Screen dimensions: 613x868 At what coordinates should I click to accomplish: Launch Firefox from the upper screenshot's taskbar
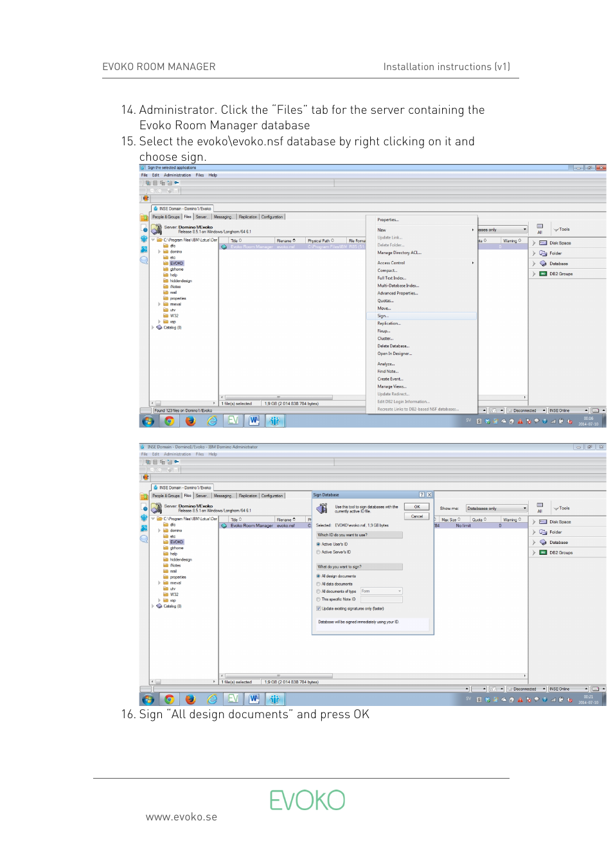[190, 420]
